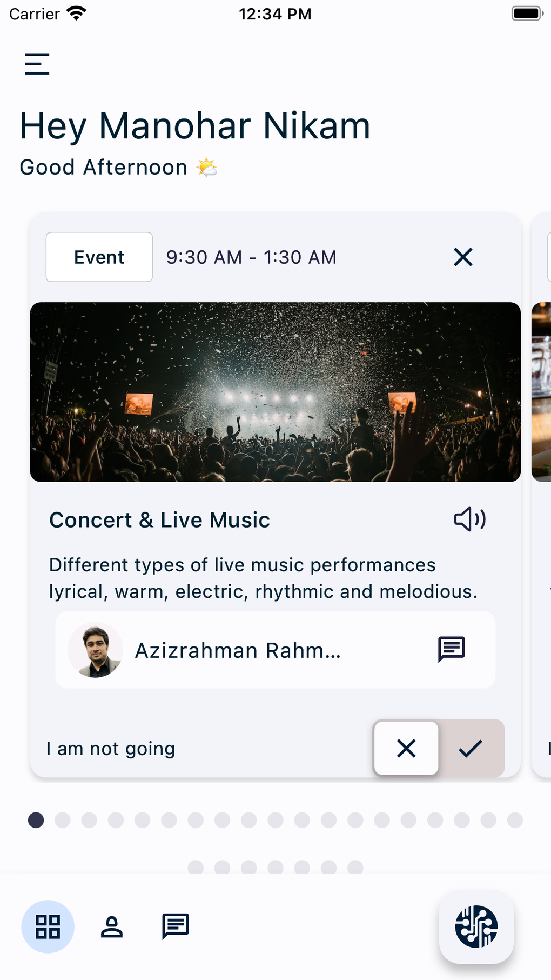Dismiss the Concert event card
This screenshot has width=551, height=980.
point(463,257)
